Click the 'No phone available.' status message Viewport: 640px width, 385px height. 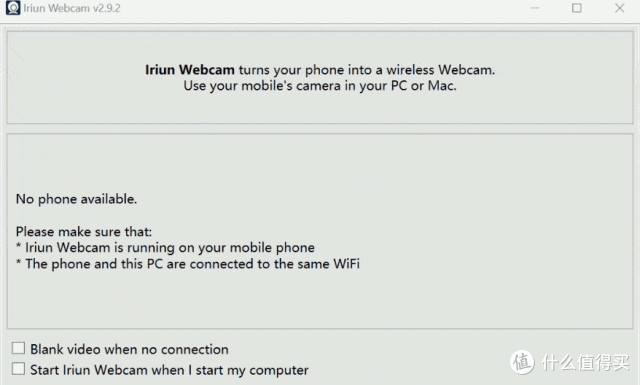[76, 199]
